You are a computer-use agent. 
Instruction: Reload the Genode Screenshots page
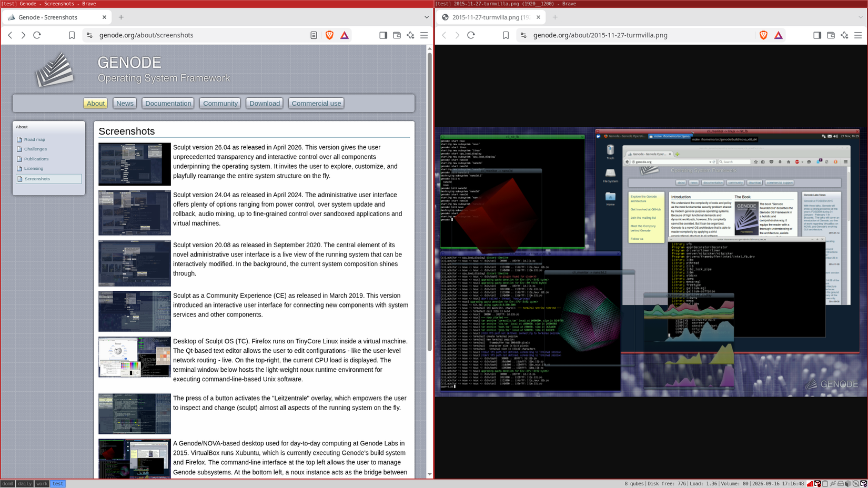pos(37,35)
